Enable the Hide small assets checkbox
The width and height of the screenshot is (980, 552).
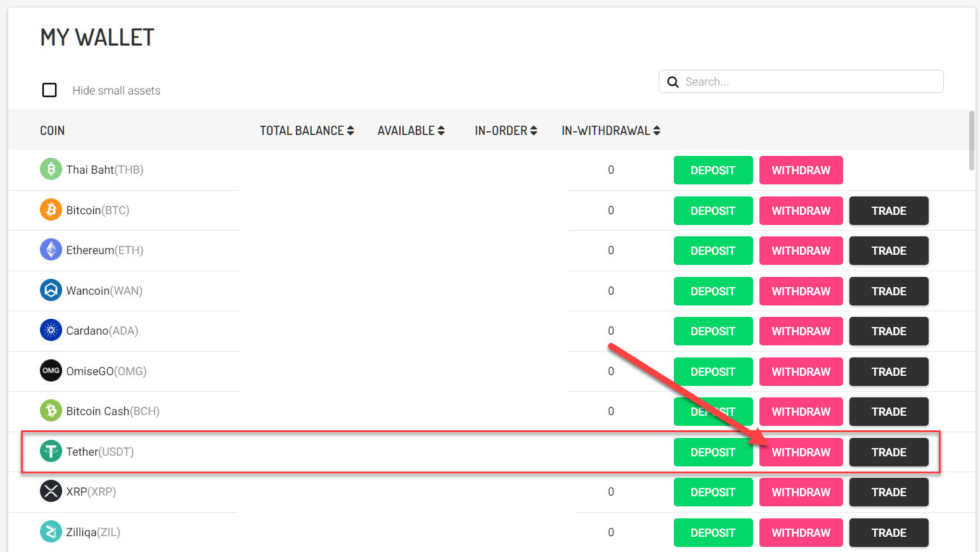click(49, 90)
